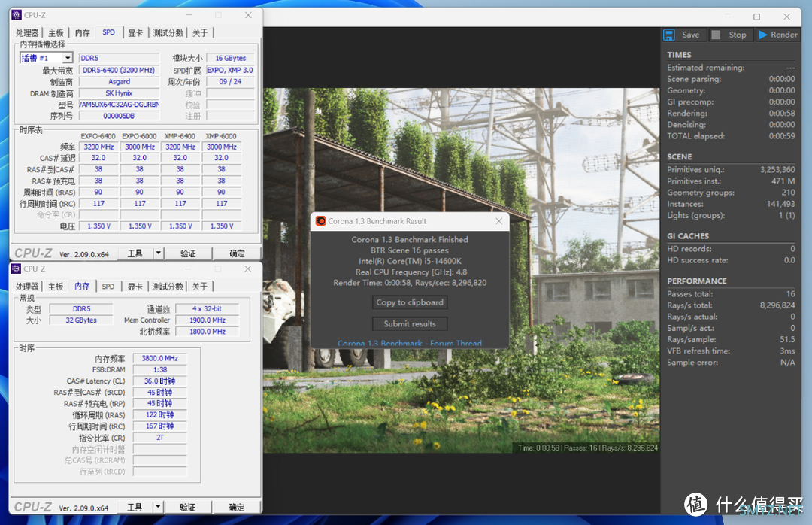
Task: Expand tools dropdown arrow in bottom CPU-Z window
Action: point(158,506)
